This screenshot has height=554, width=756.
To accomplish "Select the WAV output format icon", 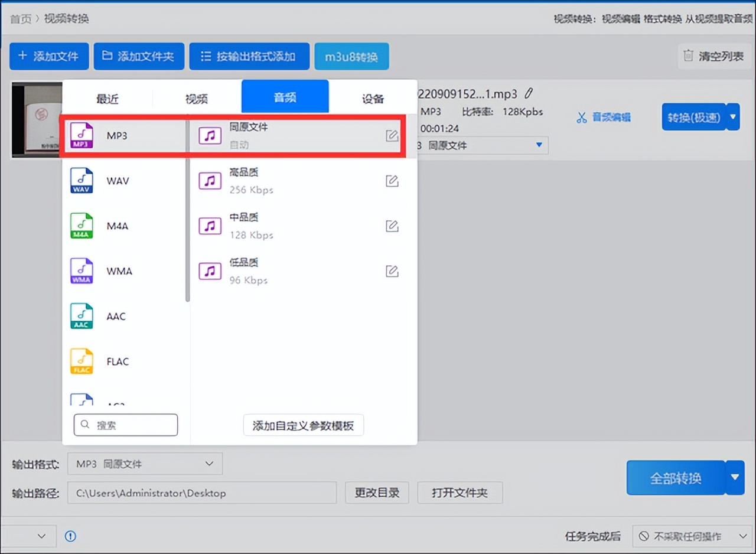I will (x=82, y=181).
